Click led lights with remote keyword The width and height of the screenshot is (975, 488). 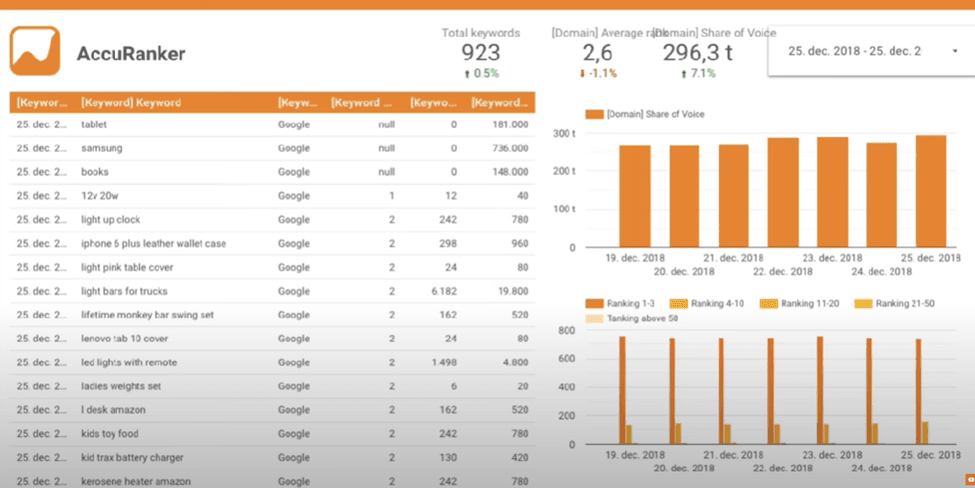[x=129, y=362]
